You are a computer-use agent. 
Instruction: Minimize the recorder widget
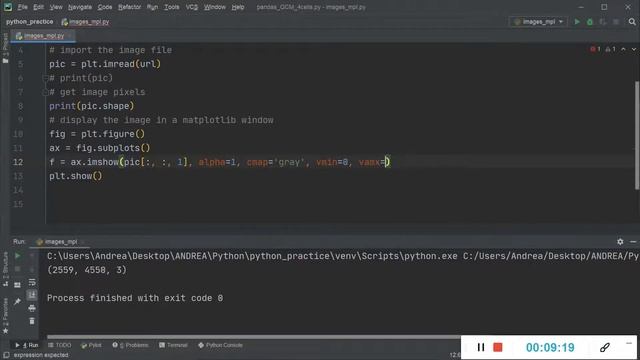(629, 343)
